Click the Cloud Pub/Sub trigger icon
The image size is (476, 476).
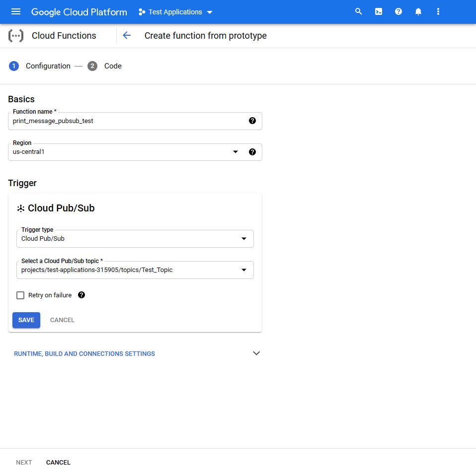point(20,208)
